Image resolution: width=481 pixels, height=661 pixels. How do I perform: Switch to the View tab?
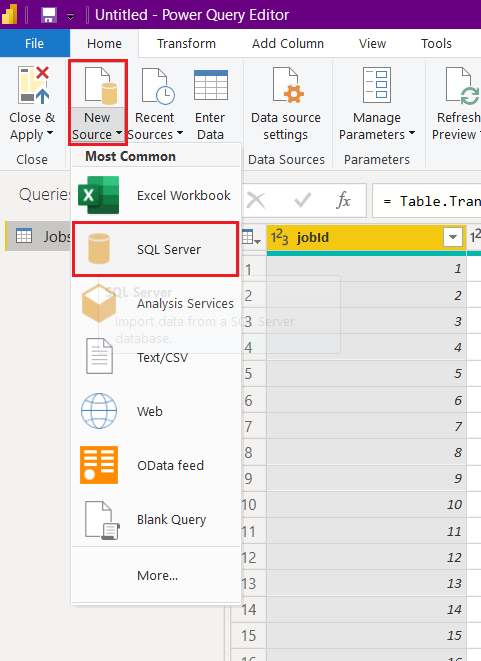372,43
